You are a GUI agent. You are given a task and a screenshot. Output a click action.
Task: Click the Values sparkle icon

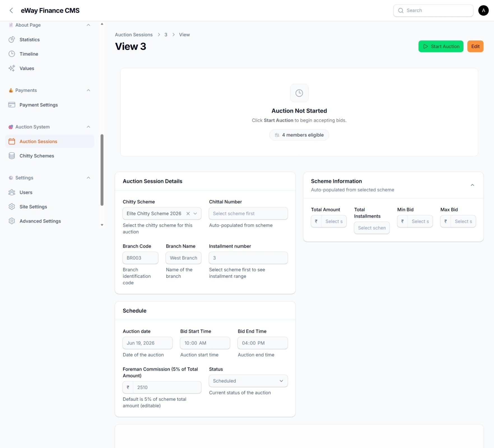12,68
